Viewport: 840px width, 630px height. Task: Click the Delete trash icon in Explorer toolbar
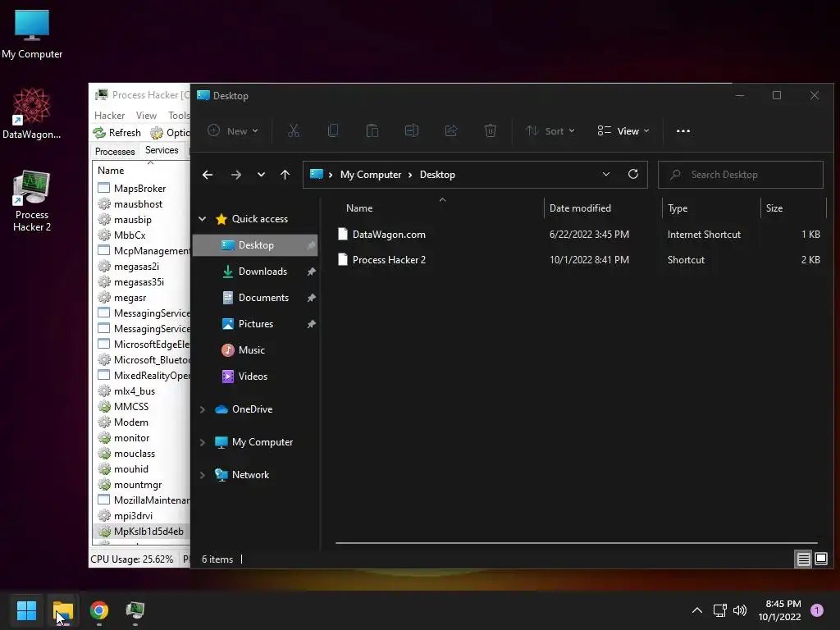click(491, 130)
